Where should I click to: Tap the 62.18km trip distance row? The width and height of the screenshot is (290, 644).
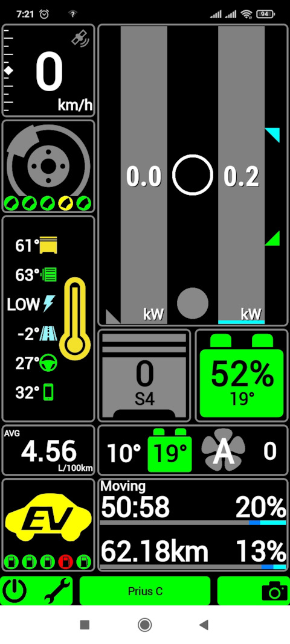[x=193, y=552]
